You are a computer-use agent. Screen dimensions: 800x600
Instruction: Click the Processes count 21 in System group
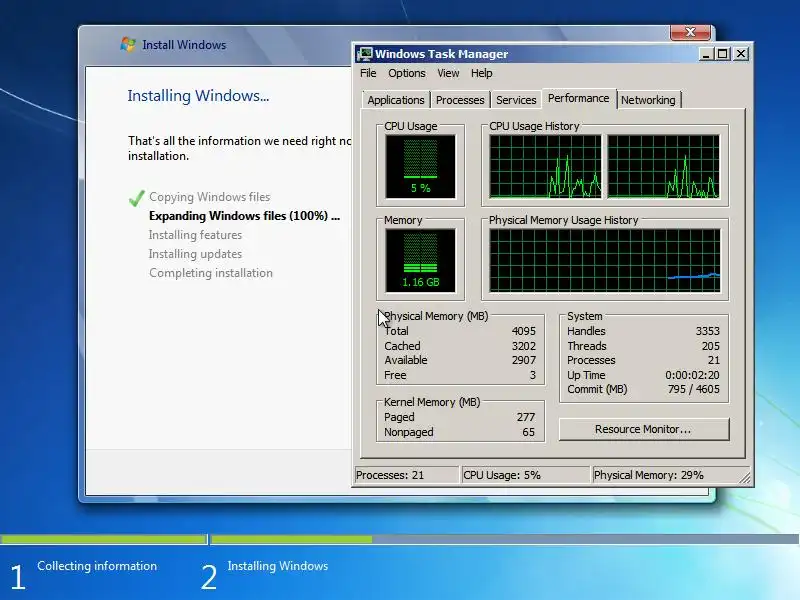click(714, 360)
